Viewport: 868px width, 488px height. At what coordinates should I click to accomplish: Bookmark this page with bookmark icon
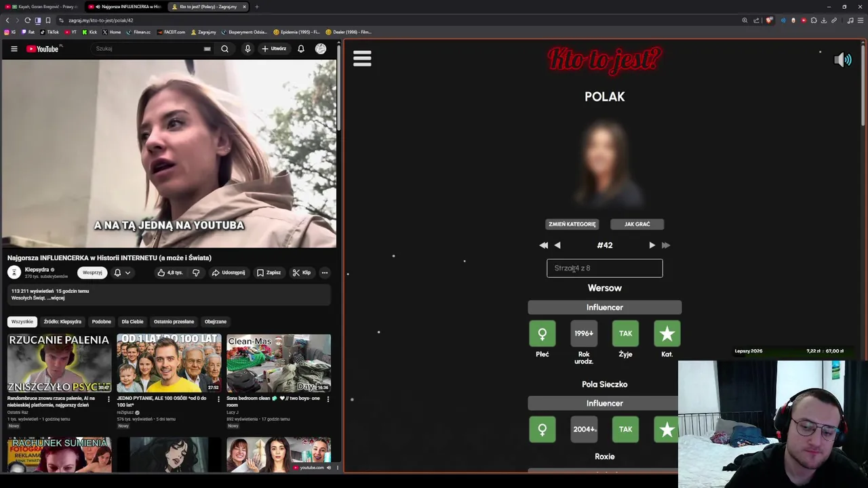pos(48,20)
